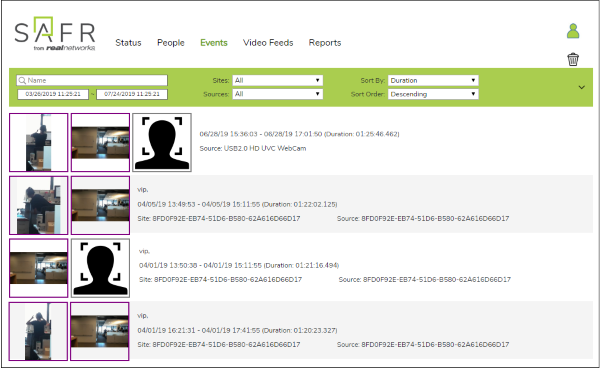Open the Status tab
The height and width of the screenshot is (368, 600).
coord(128,43)
